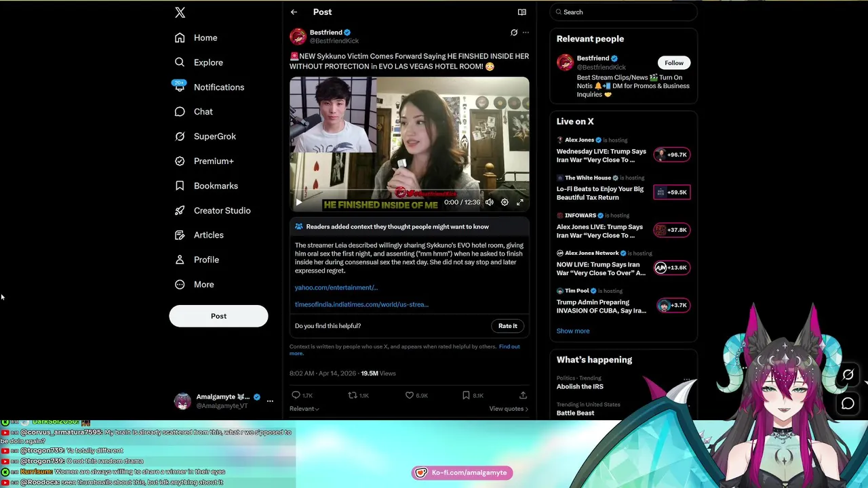Open Abolish the IRS trend
Image resolution: width=868 pixels, height=488 pixels.
(x=580, y=386)
